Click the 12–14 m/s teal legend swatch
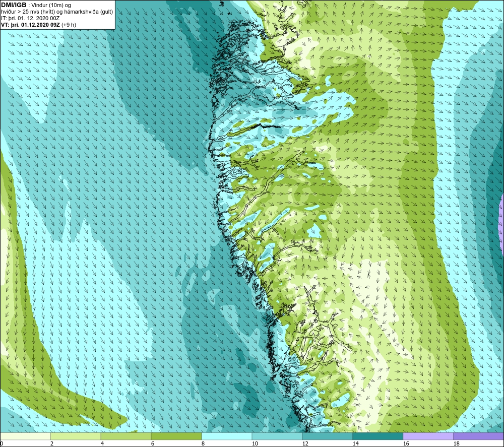 328,436
